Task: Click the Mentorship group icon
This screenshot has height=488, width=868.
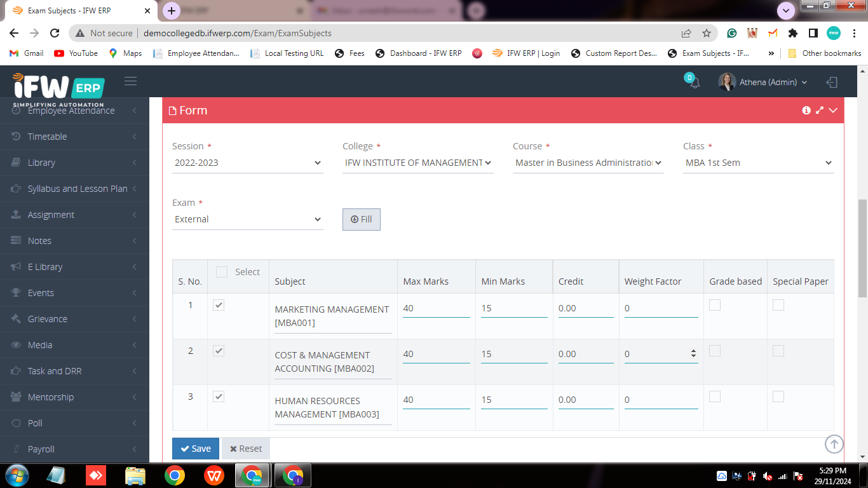Action: [17, 396]
